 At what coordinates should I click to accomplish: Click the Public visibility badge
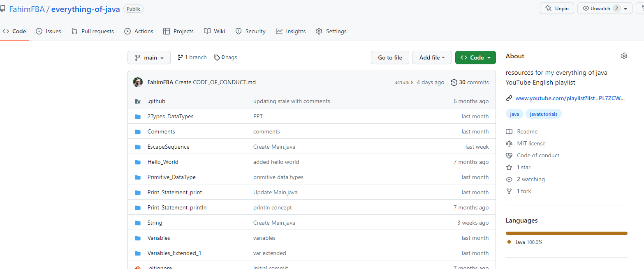(x=133, y=9)
